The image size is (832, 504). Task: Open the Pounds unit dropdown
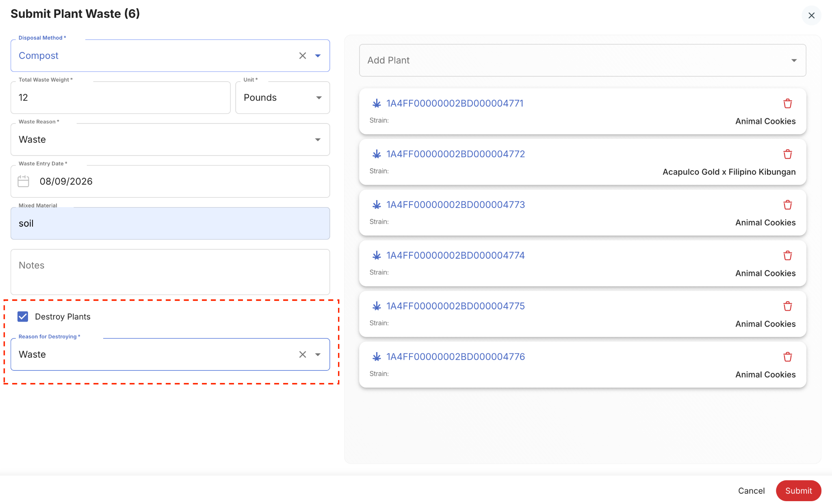tap(283, 97)
